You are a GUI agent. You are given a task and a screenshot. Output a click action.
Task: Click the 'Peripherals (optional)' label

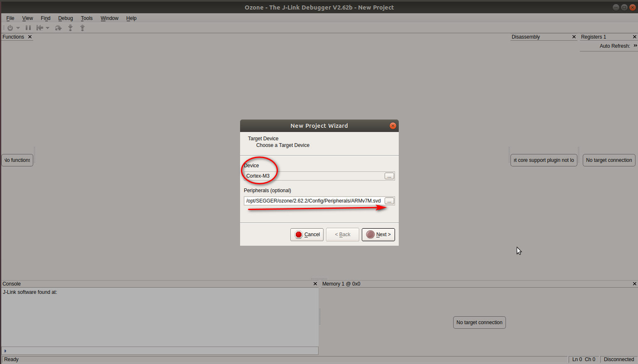click(x=267, y=191)
